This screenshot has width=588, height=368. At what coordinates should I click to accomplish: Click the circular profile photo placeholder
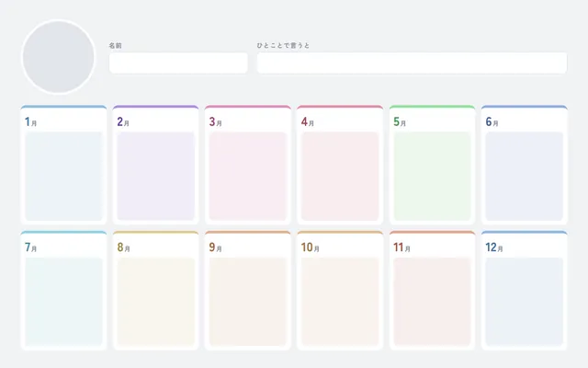tap(58, 57)
